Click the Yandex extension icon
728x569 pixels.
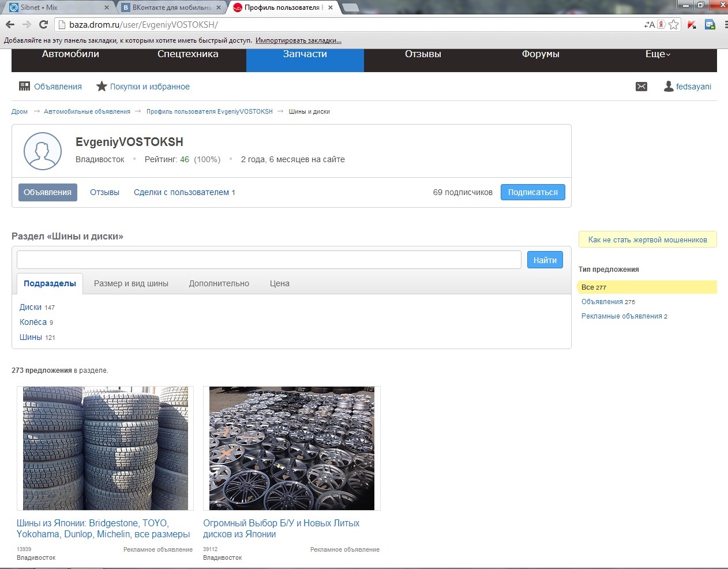point(662,25)
